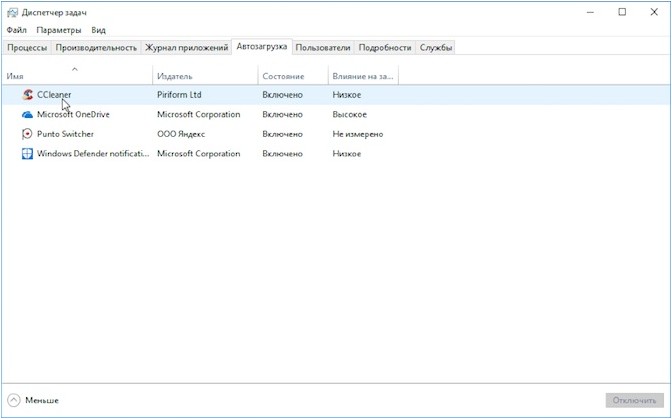The width and height of the screenshot is (672, 419).
Task: Click the Windows Defender shield icon
Action: pyautogui.click(x=27, y=154)
